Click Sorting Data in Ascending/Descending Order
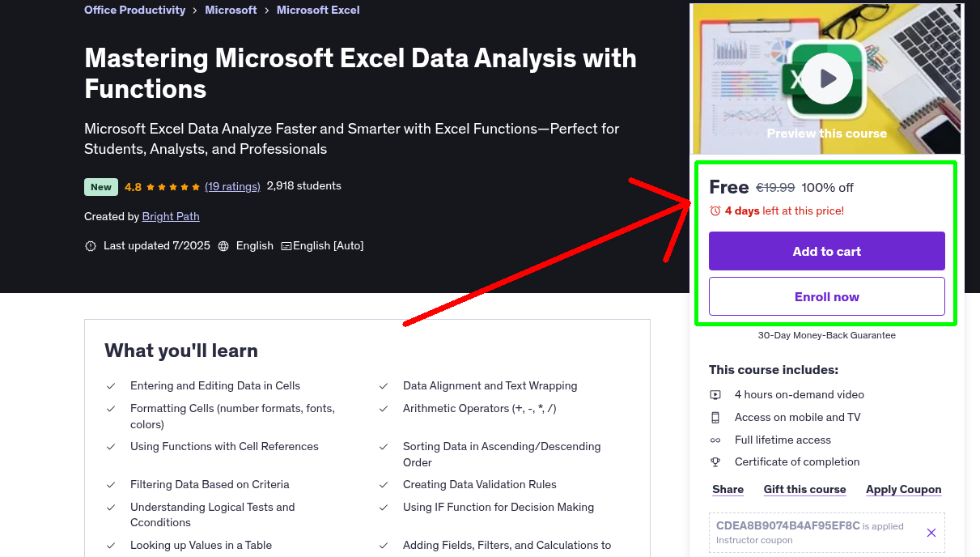 point(502,454)
